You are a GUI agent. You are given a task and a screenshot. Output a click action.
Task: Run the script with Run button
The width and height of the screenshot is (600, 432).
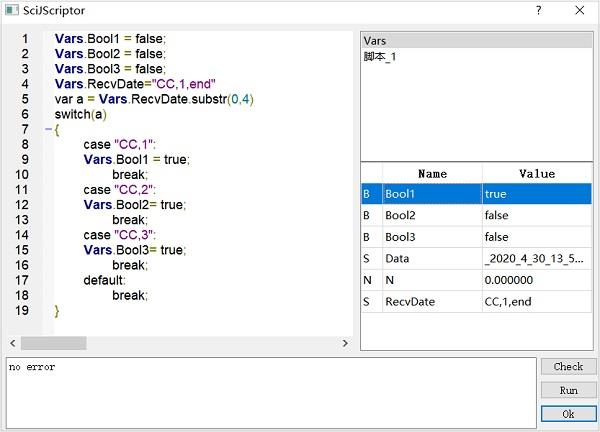coord(568,390)
